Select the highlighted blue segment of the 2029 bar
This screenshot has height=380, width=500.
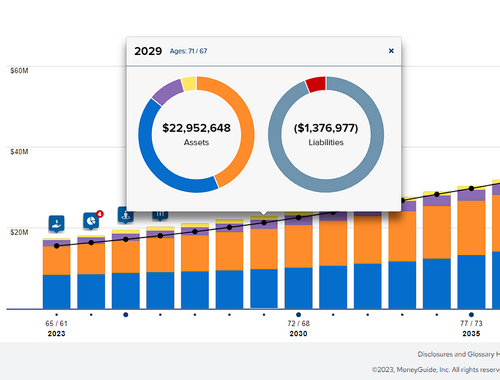pyautogui.click(x=264, y=289)
